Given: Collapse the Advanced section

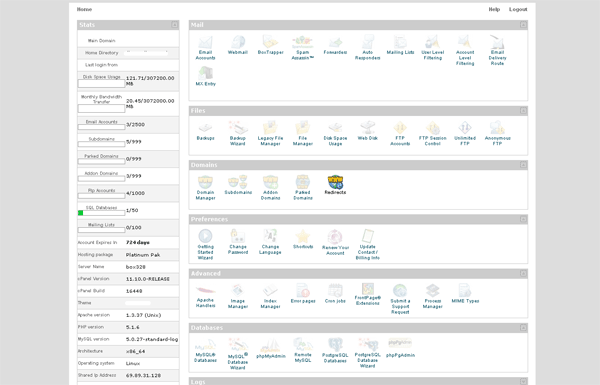Looking at the screenshot, I should point(523,274).
